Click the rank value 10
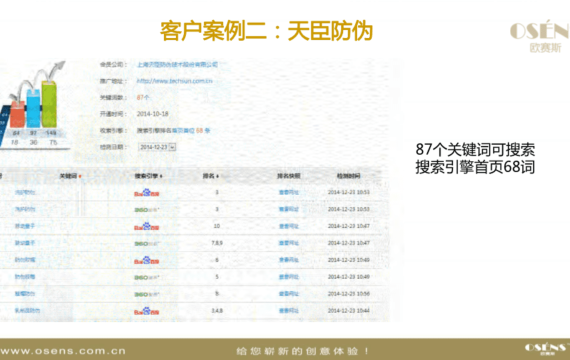570x360 pixels. tap(217, 226)
